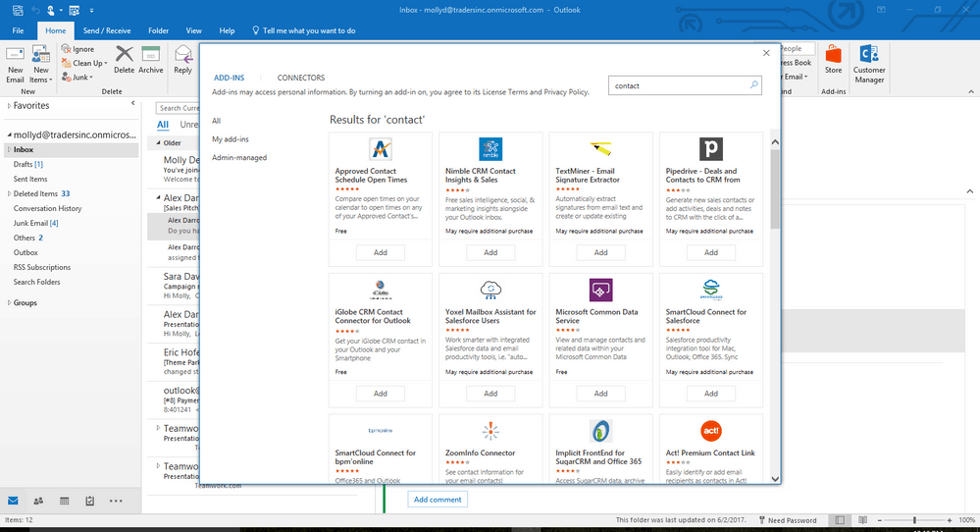Show My add-ins category
This screenshot has width=980, height=532.
coord(230,138)
